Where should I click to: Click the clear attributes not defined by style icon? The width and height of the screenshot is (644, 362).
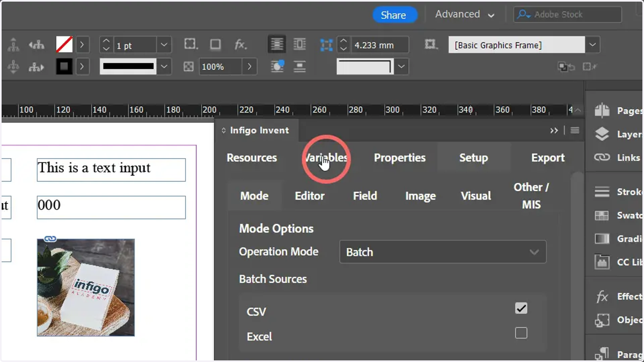coord(589,67)
